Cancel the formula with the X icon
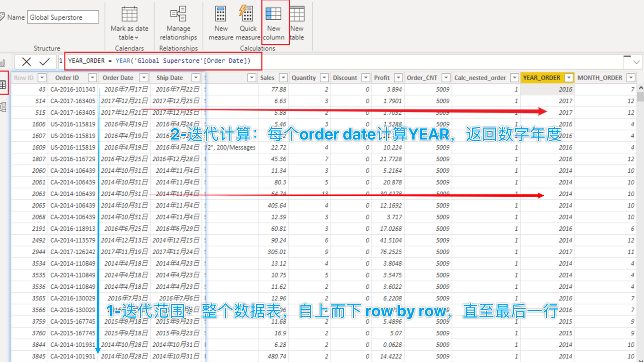The width and height of the screenshot is (644, 362). [26, 62]
